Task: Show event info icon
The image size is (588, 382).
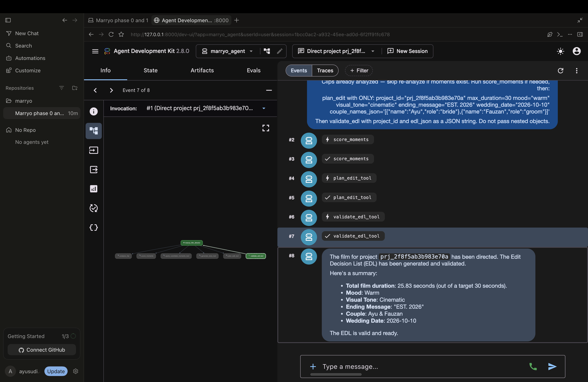Action: point(94,111)
